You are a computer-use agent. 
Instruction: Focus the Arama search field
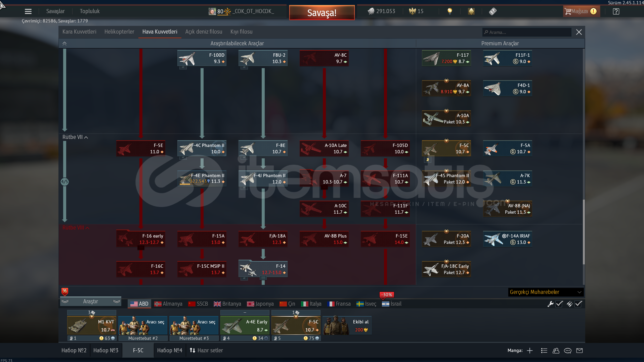[527, 32]
